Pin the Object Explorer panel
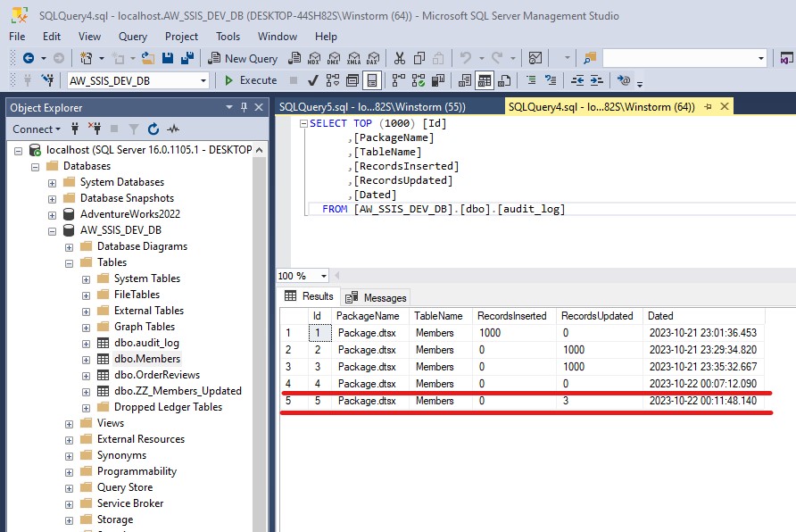 pos(244,107)
